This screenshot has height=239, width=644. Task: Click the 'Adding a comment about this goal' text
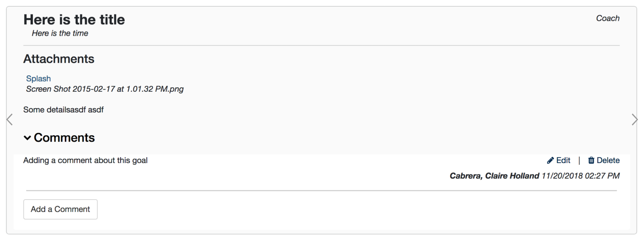pos(86,161)
